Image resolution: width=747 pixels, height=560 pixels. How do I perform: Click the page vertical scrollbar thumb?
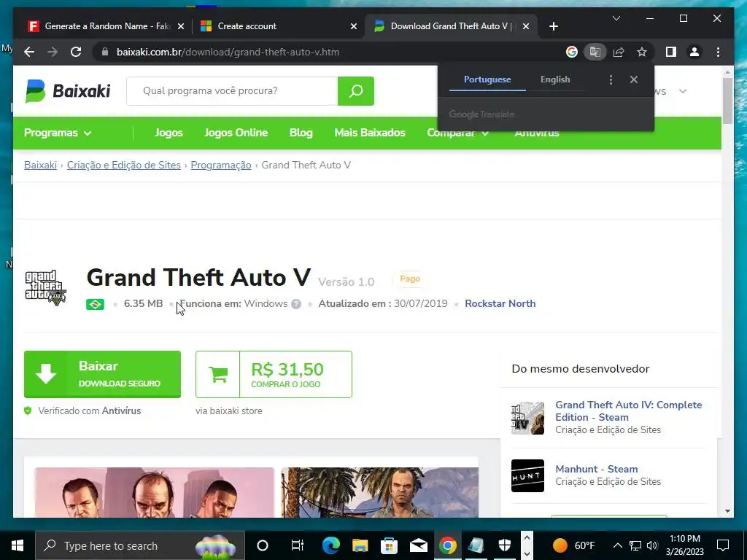click(x=727, y=100)
